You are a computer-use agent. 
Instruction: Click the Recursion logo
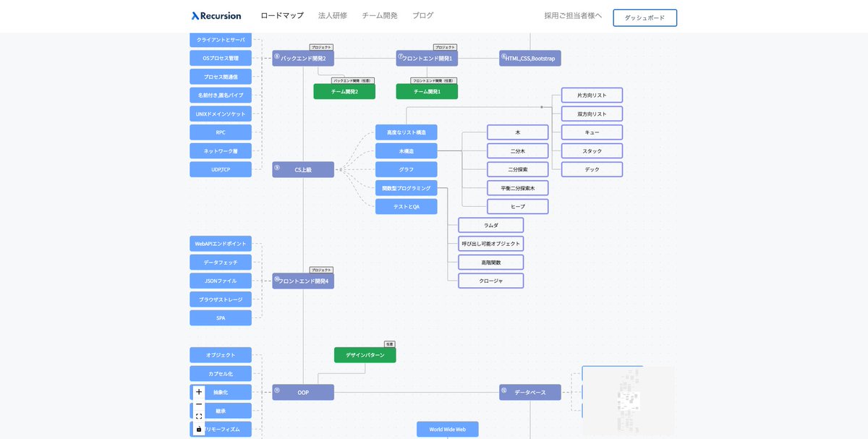tap(216, 15)
